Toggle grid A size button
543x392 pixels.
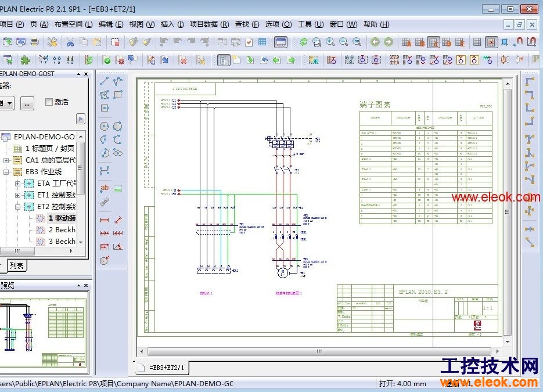tap(406, 42)
